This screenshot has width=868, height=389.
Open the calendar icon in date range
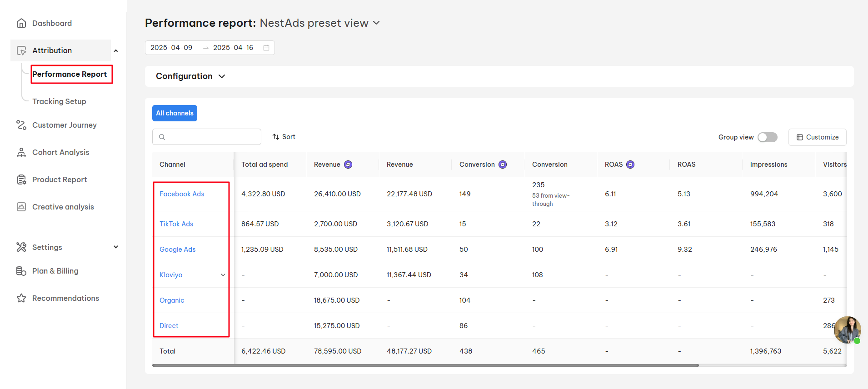click(x=266, y=48)
